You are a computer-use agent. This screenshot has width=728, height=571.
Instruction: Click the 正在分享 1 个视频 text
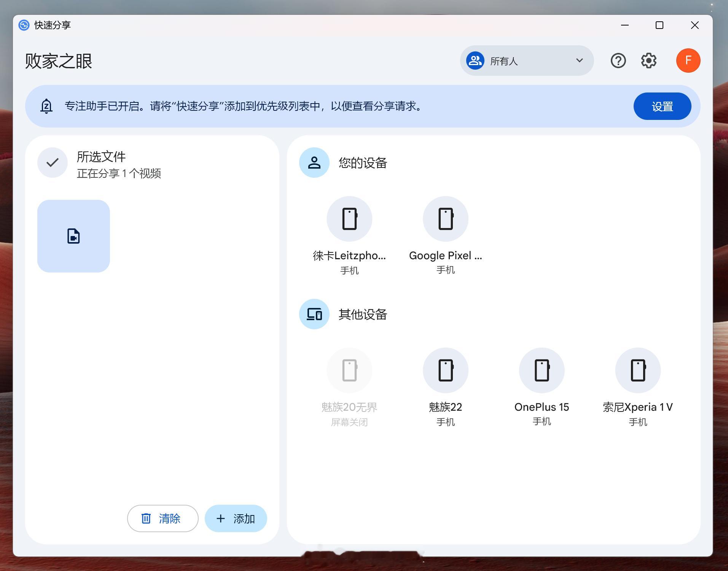tap(119, 174)
